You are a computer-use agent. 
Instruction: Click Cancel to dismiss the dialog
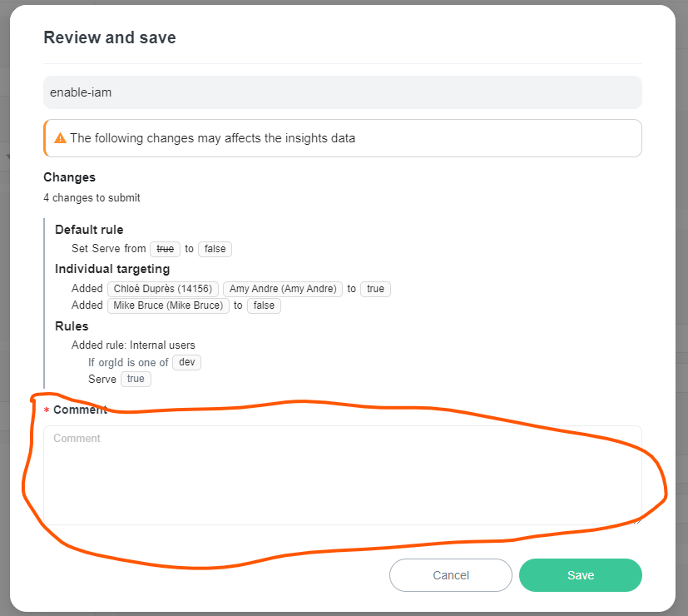click(450, 575)
